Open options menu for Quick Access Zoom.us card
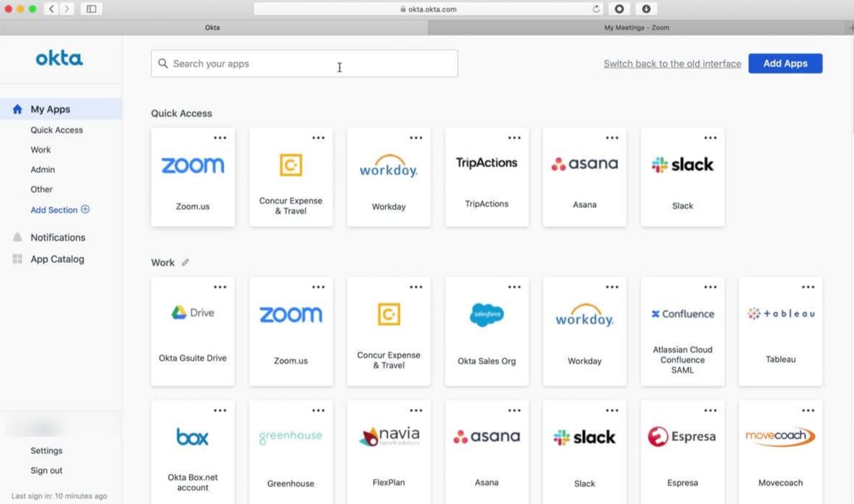This screenshot has width=854, height=504. click(x=220, y=138)
